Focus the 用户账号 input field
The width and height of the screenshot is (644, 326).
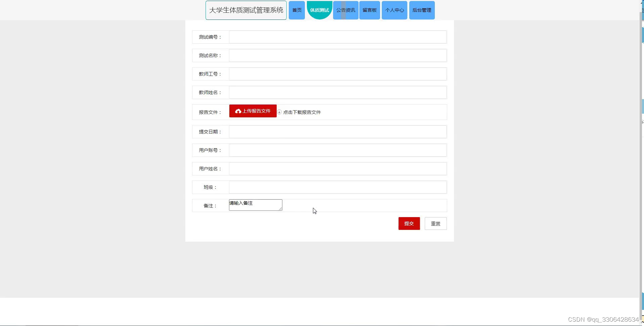click(338, 150)
